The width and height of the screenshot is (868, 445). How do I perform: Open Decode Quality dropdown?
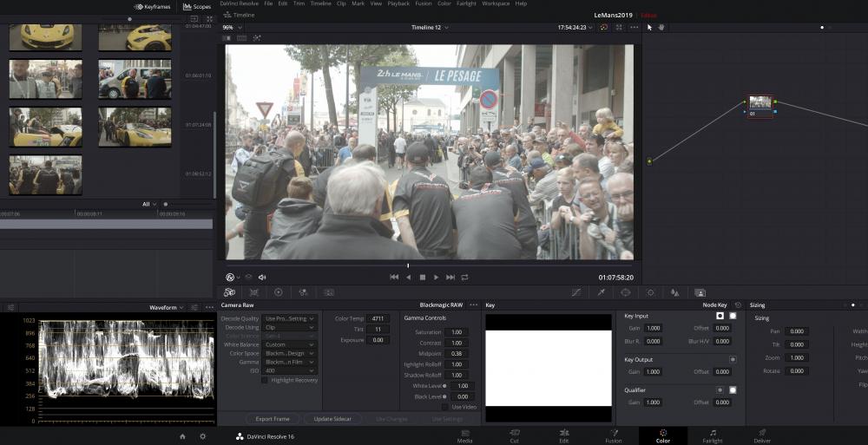(289, 319)
